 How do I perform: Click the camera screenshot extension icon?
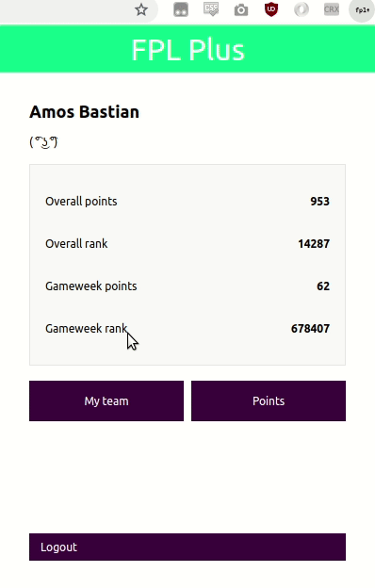click(241, 10)
